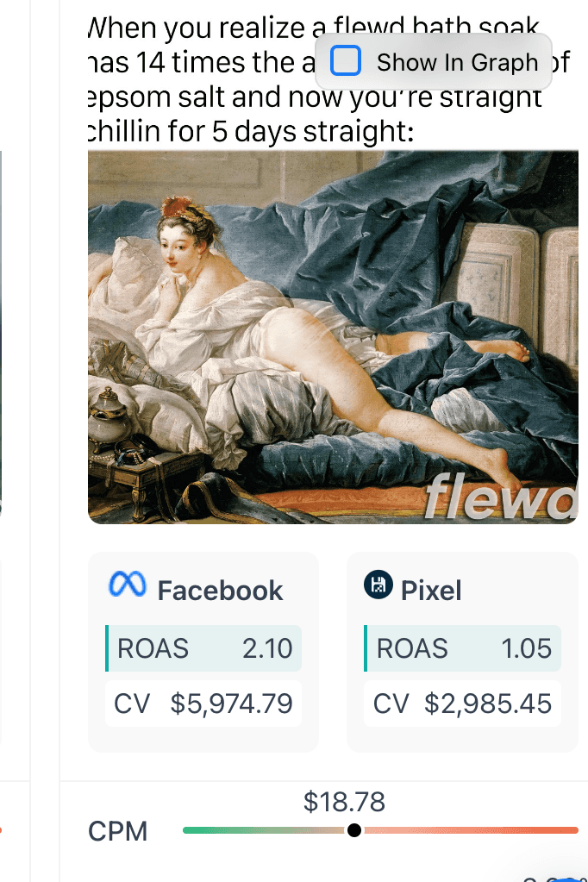
Task: Click the Pixel floppy-disk icon
Action: [378, 585]
